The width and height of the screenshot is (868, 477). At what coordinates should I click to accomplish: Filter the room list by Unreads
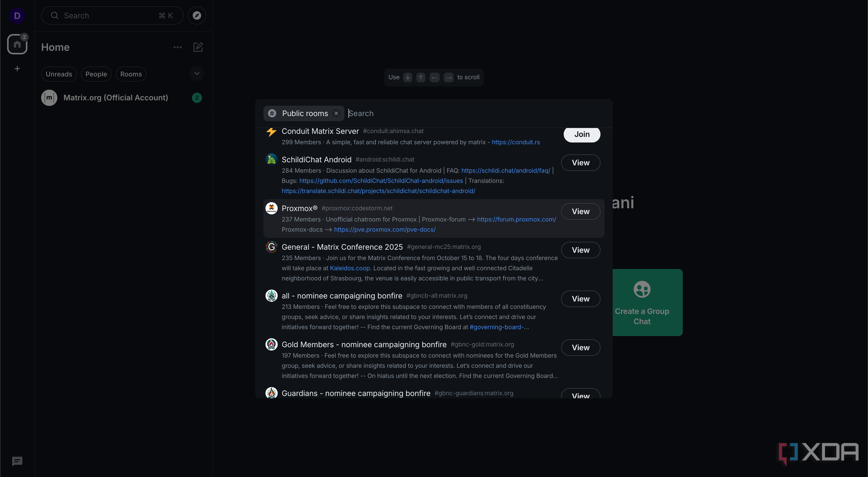pos(59,74)
